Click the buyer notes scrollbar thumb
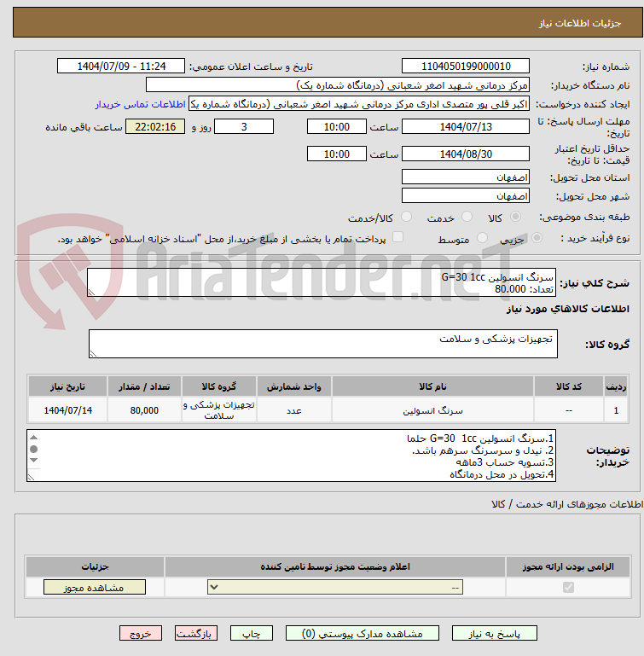Viewport: 644px width, 656px height. pyautogui.click(x=34, y=449)
